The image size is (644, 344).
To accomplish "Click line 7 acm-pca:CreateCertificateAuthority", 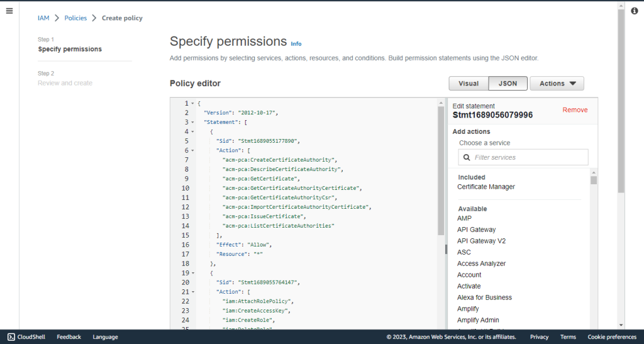I will (x=280, y=160).
